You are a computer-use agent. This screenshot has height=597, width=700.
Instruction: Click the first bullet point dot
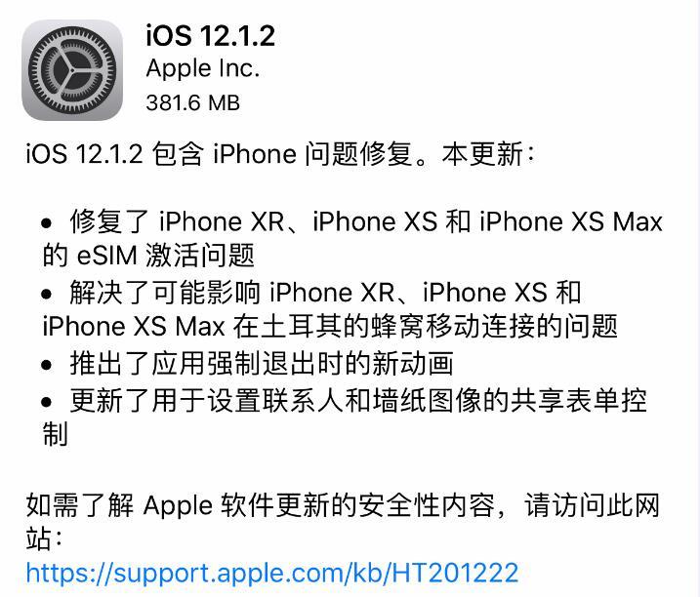coord(47,222)
